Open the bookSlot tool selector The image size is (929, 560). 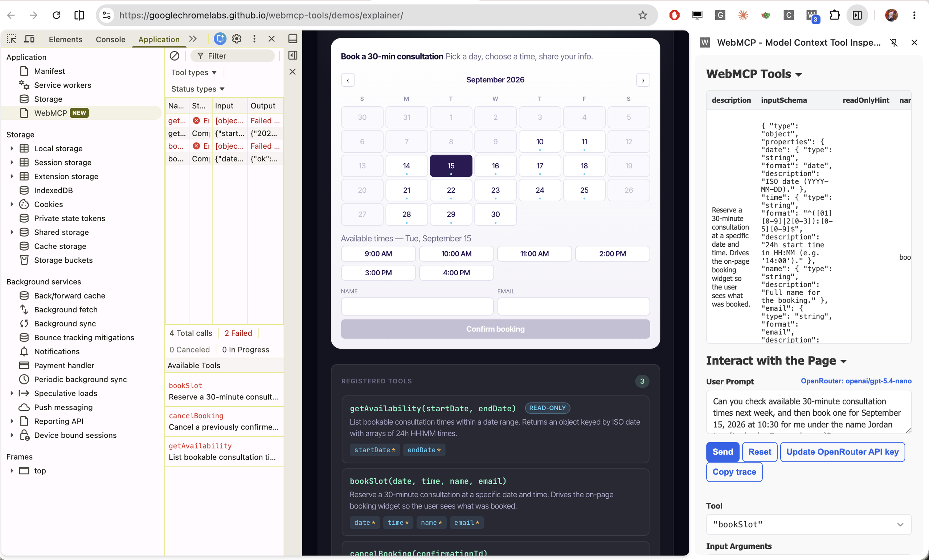tap(809, 524)
